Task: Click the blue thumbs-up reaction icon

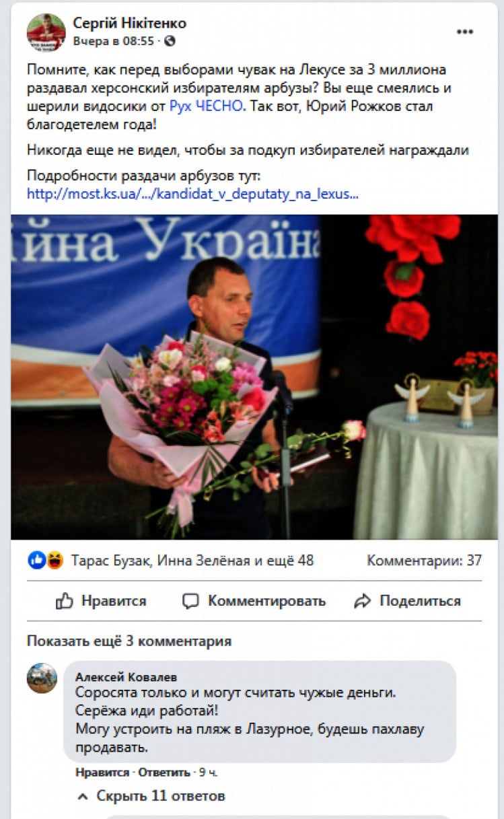Action: click(36, 560)
